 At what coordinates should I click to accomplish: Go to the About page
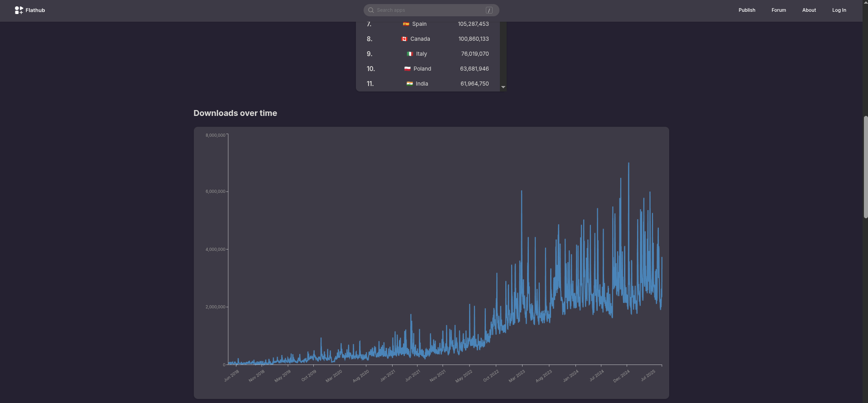pyautogui.click(x=809, y=10)
